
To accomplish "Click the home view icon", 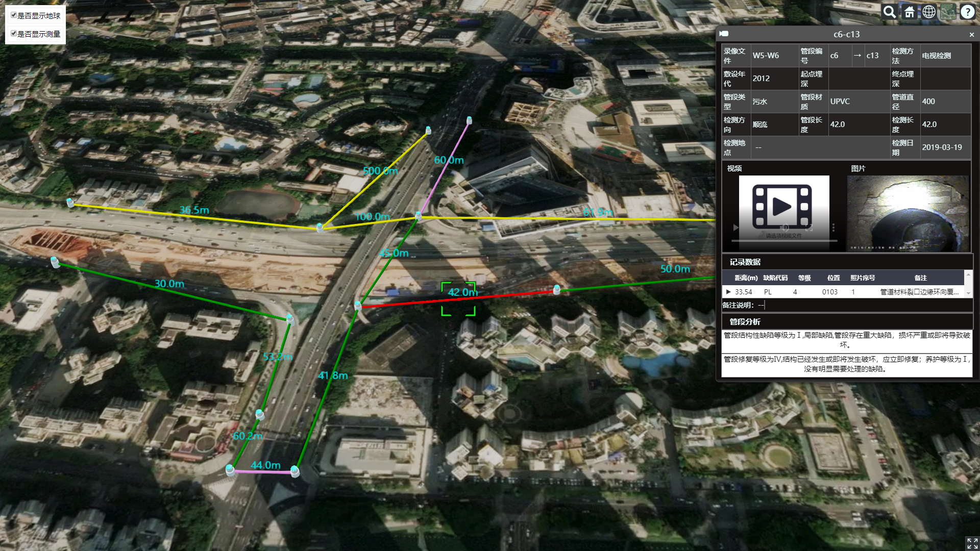I will pyautogui.click(x=909, y=12).
